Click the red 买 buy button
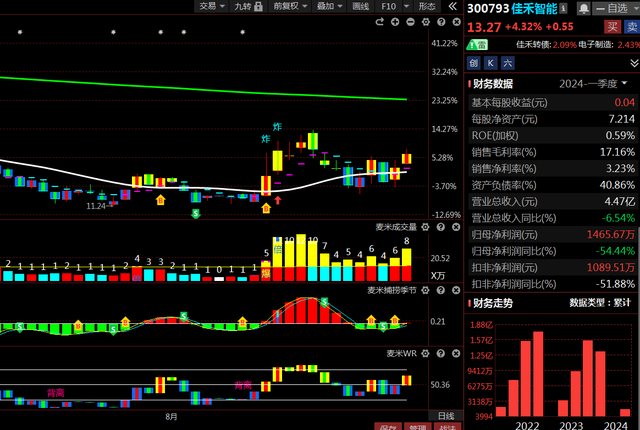 (612, 27)
